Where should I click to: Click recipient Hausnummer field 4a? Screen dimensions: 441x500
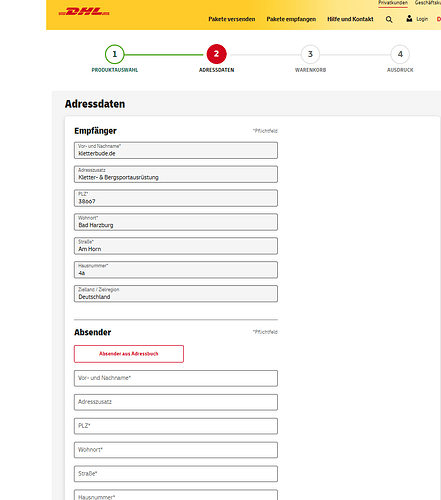[x=176, y=270]
